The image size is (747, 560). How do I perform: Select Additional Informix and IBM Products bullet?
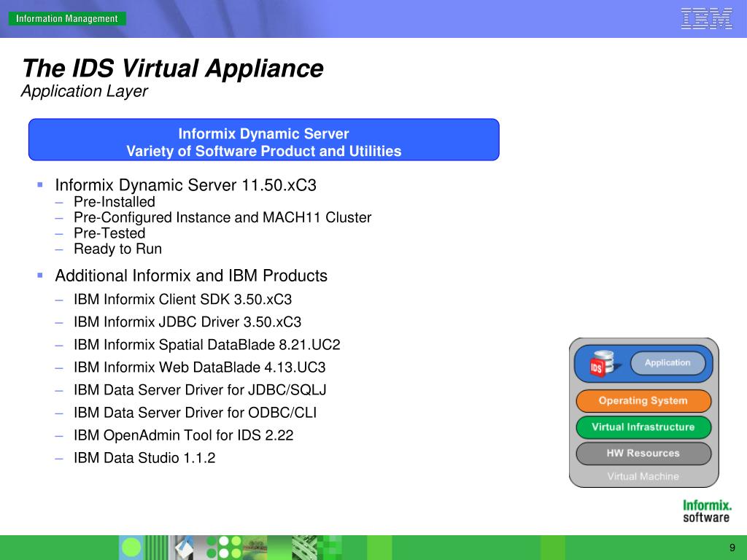pos(191,276)
